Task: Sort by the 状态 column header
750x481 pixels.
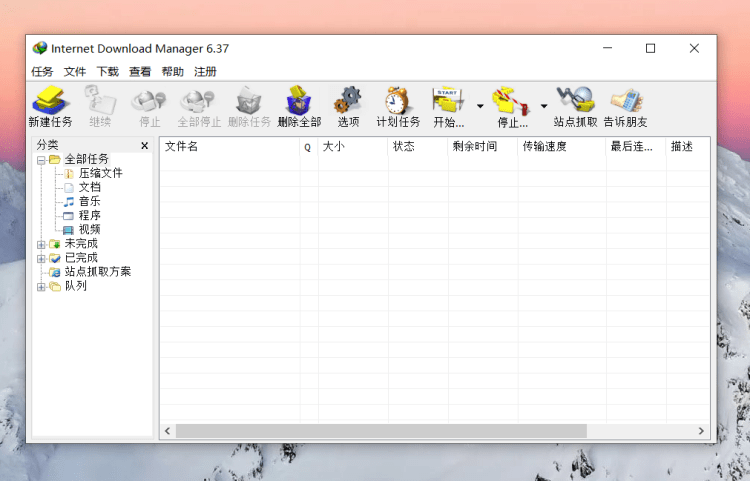Action: pyautogui.click(x=418, y=146)
